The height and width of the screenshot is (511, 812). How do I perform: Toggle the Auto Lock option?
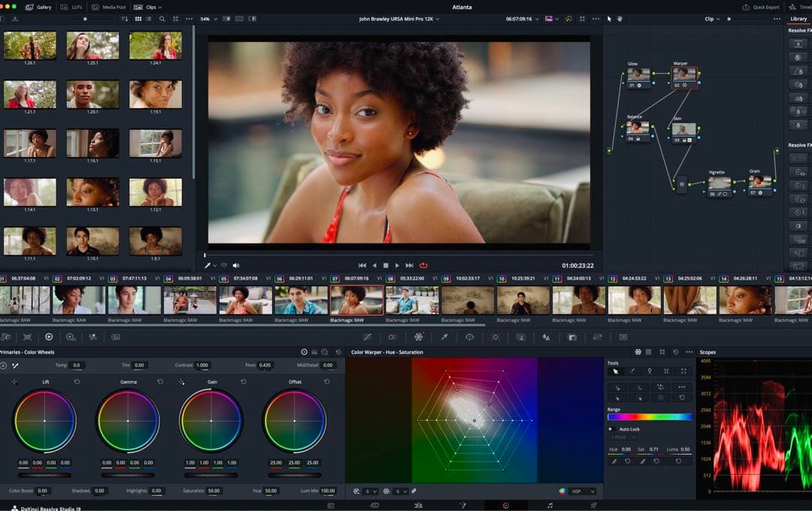611,429
